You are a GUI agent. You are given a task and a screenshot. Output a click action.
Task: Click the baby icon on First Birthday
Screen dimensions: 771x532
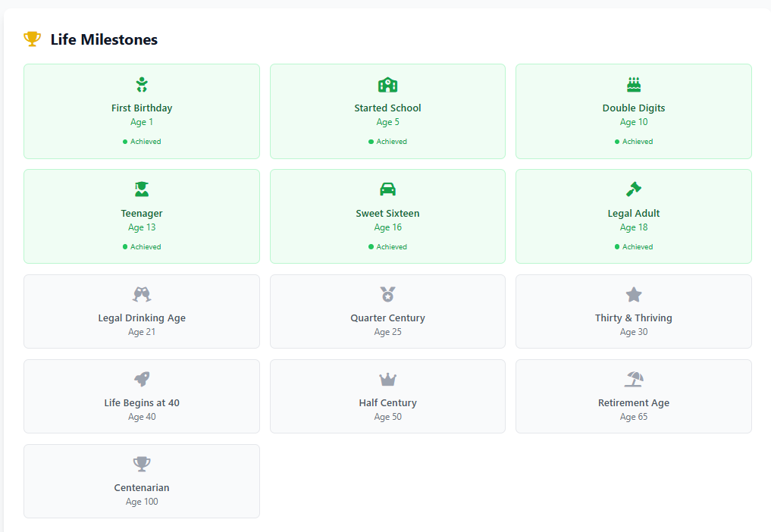point(142,84)
